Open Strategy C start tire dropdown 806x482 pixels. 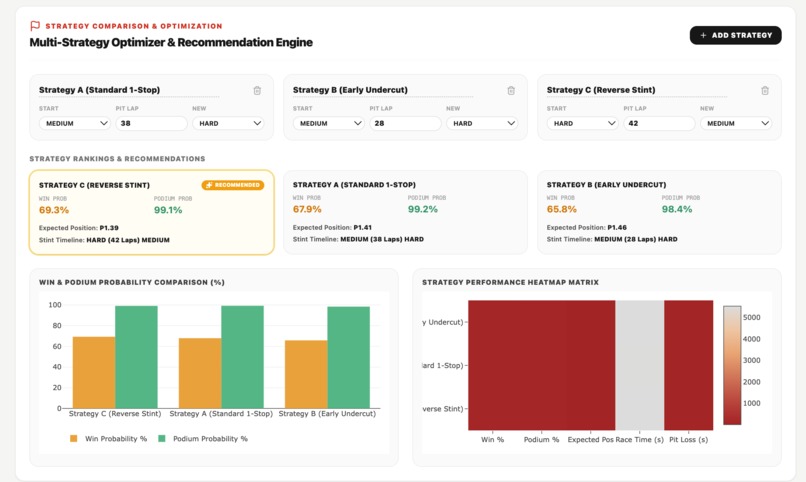pyautogui.click(x=582, y=123)
